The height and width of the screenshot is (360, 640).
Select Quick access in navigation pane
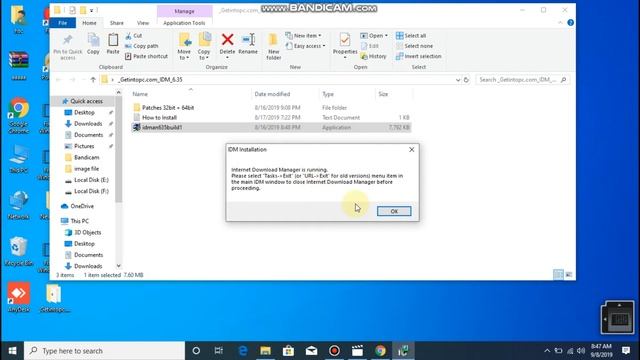tap(86, 101)
